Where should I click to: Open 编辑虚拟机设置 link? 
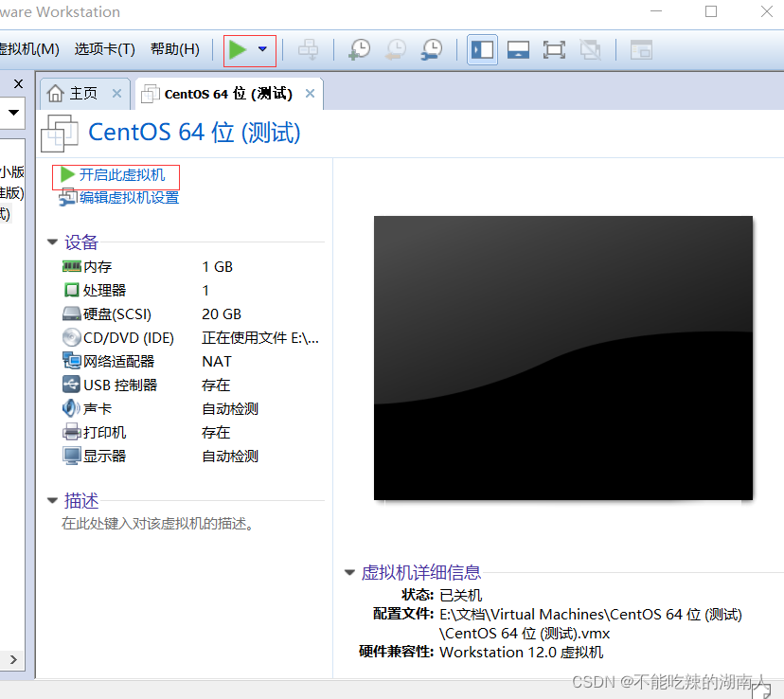129,198
